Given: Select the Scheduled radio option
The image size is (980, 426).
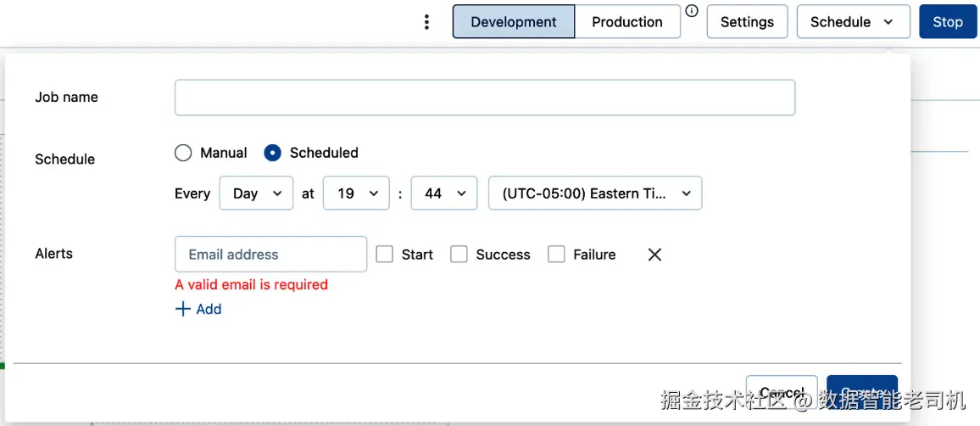Looking at the screenshot, I should (x=272, y=153).
